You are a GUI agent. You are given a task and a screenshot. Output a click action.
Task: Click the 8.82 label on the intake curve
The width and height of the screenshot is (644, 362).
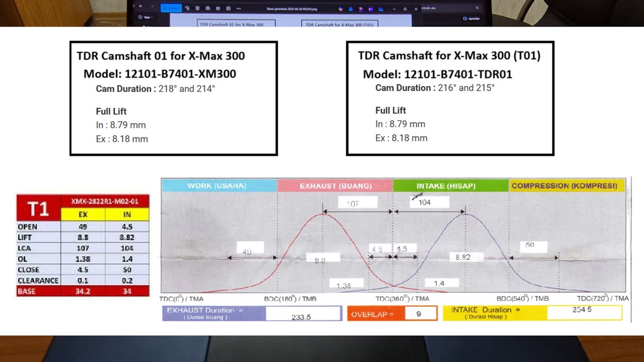[x=466, y=257]
